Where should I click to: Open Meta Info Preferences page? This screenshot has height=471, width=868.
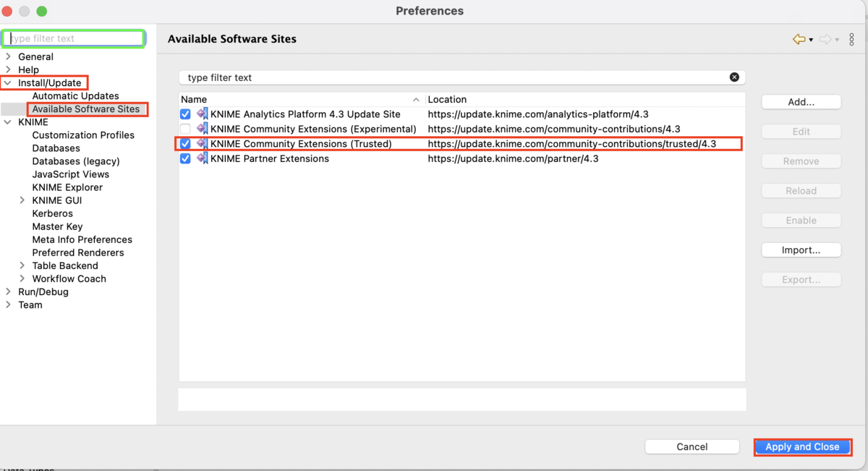point(82,239)
